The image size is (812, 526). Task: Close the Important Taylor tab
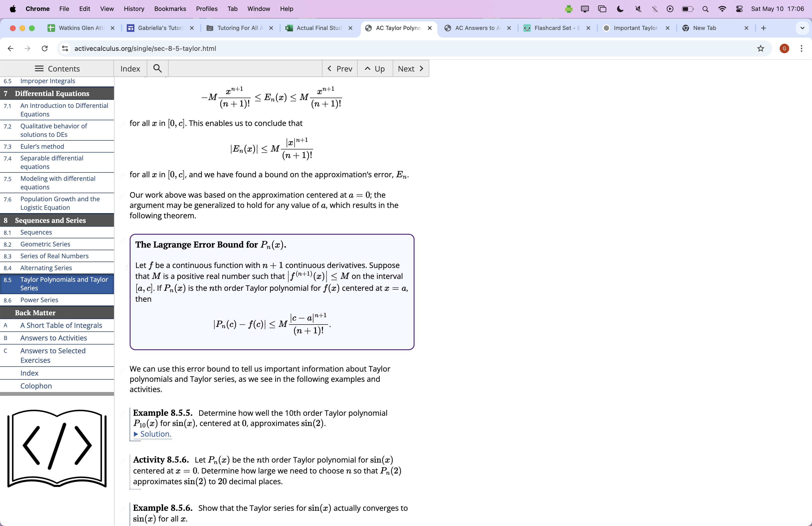[x=668, y=28]
